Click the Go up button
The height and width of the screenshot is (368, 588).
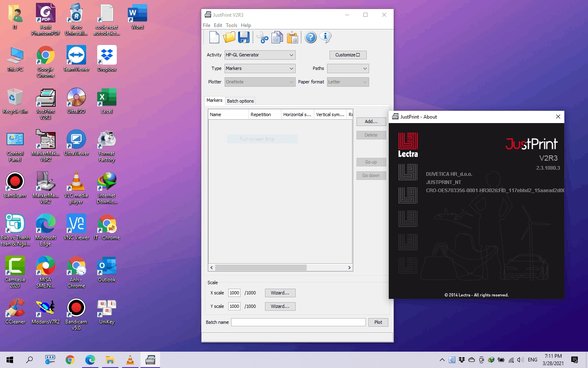pos(371,162)
